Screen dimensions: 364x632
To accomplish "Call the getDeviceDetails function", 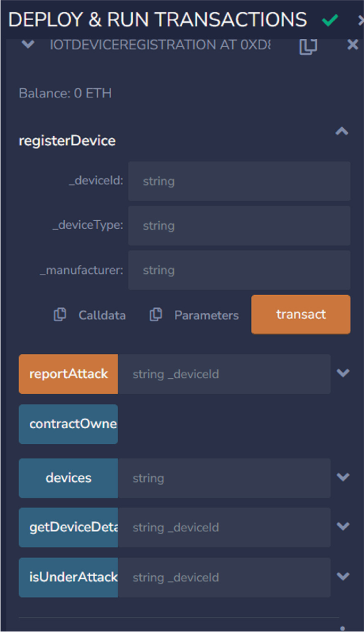I will pos(69,527).
